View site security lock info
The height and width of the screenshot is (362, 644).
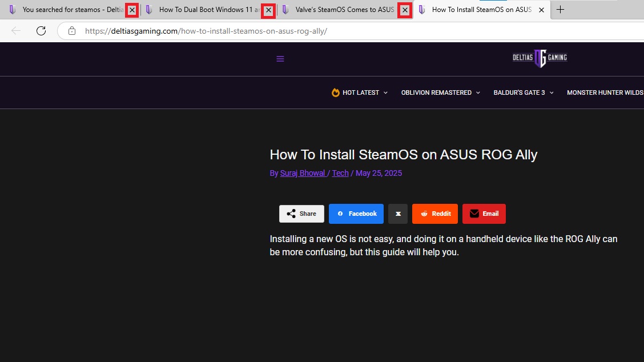click(x=72, y=31)
